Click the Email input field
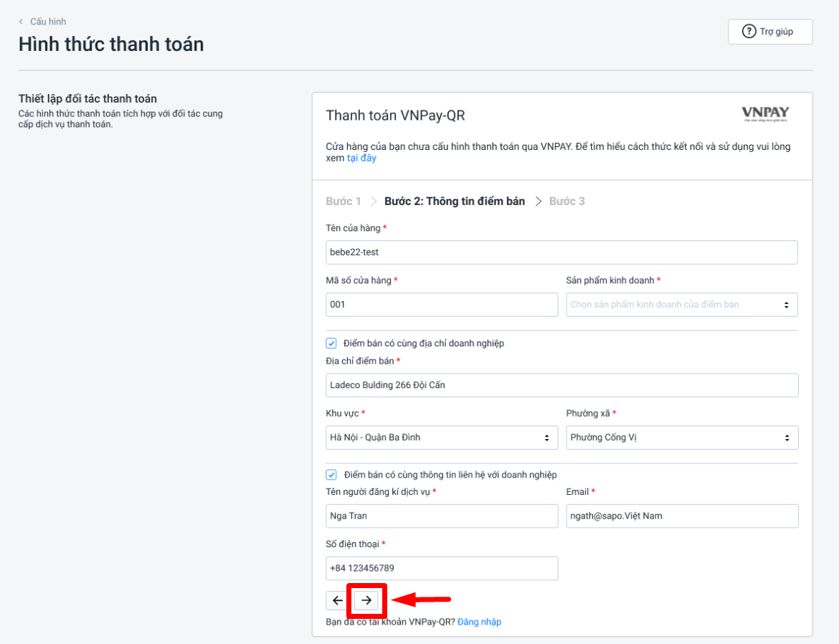This screenshot has height=644, width=839. pyautogui.click(x=681, y=516)
